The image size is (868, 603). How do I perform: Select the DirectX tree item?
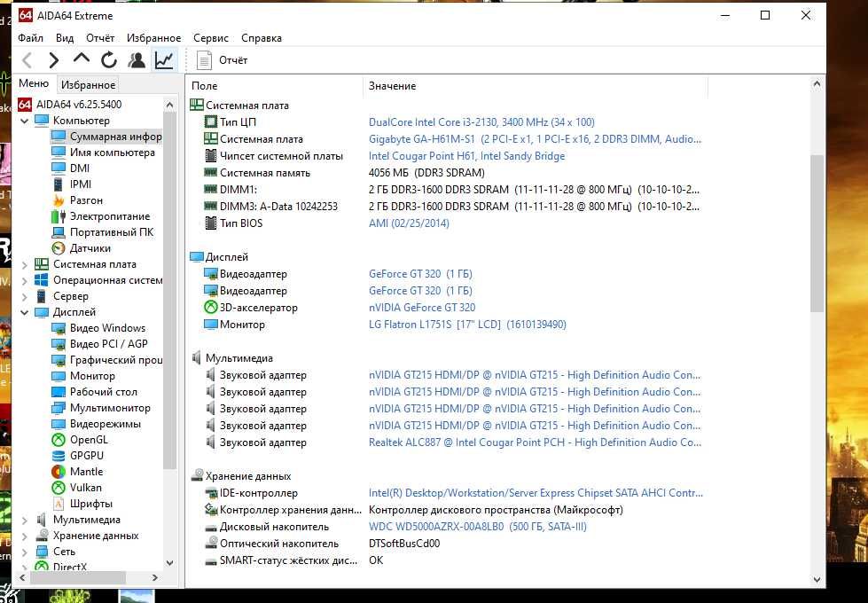point(70,567)
